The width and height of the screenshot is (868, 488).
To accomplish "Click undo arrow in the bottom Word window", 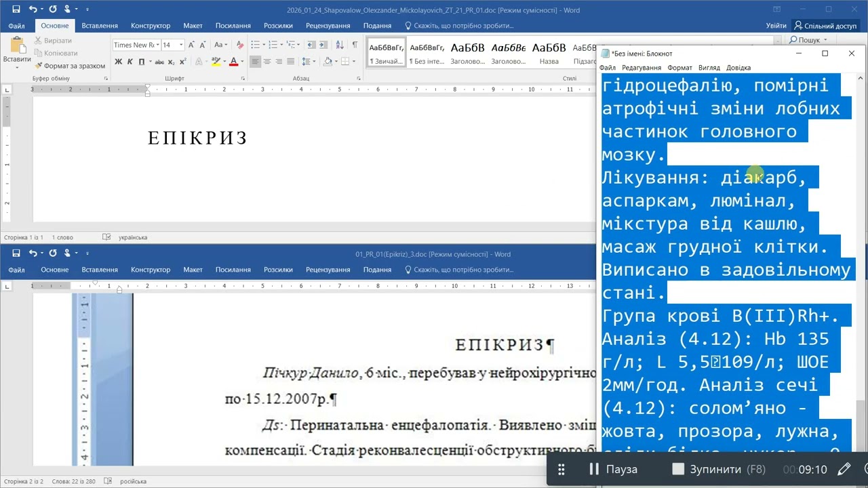I will (33, 253).
